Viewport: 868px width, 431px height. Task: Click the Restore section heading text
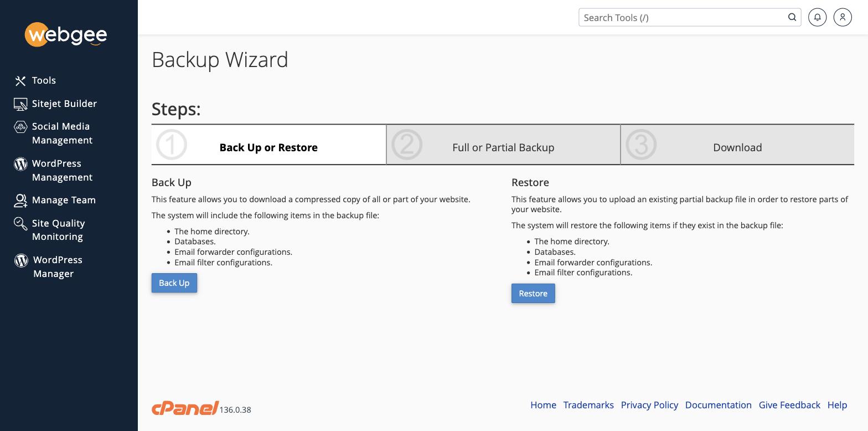[530, 182]
